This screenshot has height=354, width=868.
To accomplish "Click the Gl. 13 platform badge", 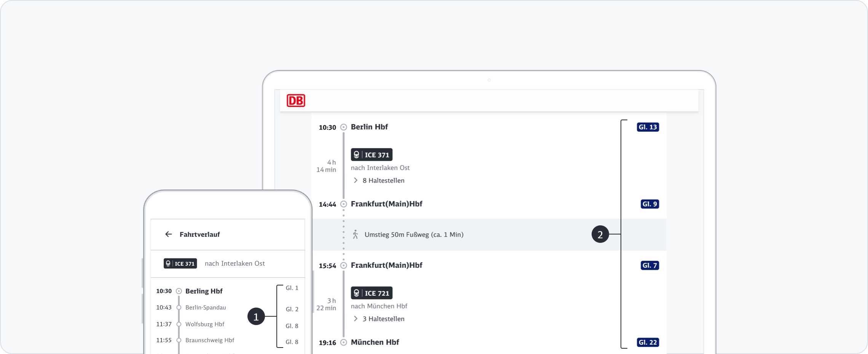I will click(x=648, y=127).
